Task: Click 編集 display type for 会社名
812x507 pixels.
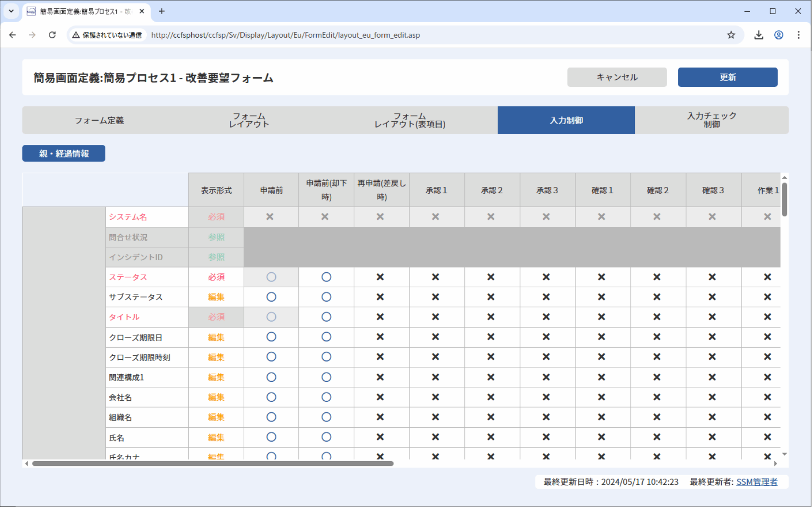Action: click(216, 397)
